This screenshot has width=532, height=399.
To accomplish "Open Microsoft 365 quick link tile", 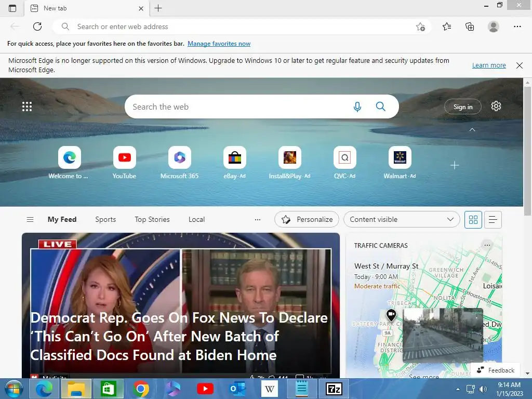I will coord(179,163).
